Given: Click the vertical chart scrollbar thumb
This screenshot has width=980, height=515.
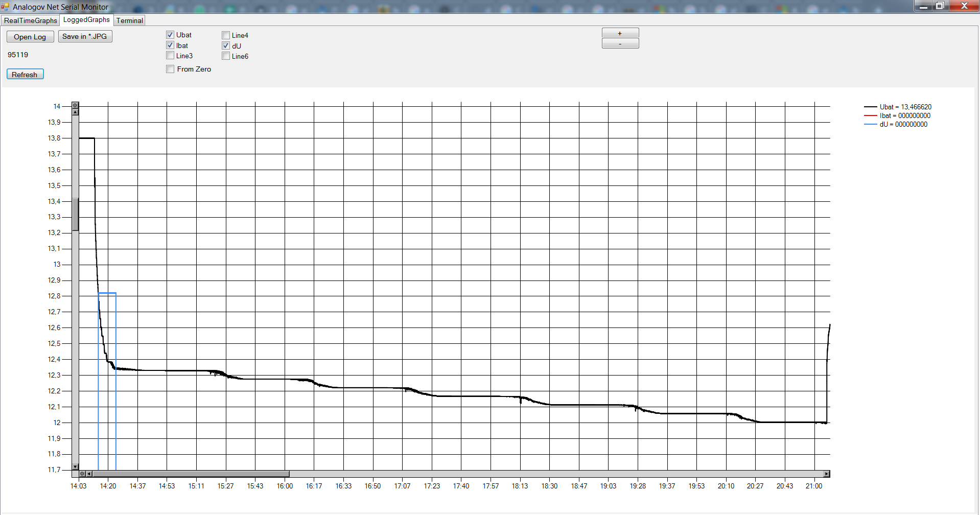Looking at the screenshot, I should coord(75,215).
